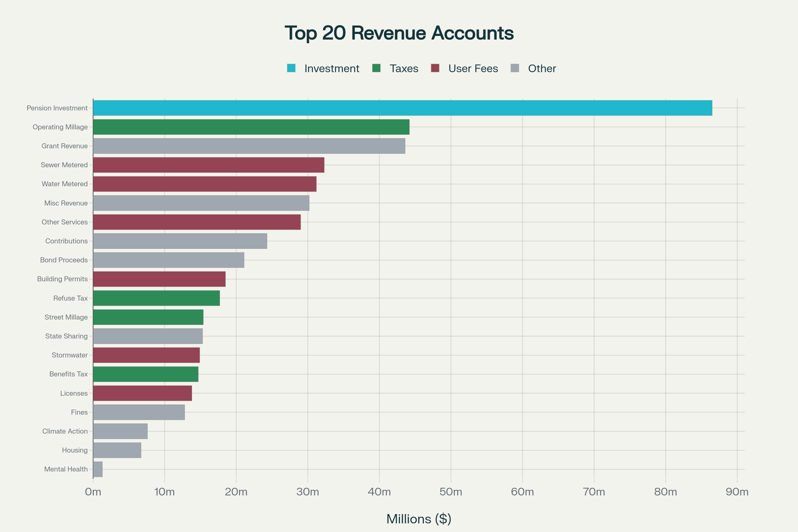The image size is (798, 532).
Task: Click the Building Permits axis label
Action: coord(62,279)
